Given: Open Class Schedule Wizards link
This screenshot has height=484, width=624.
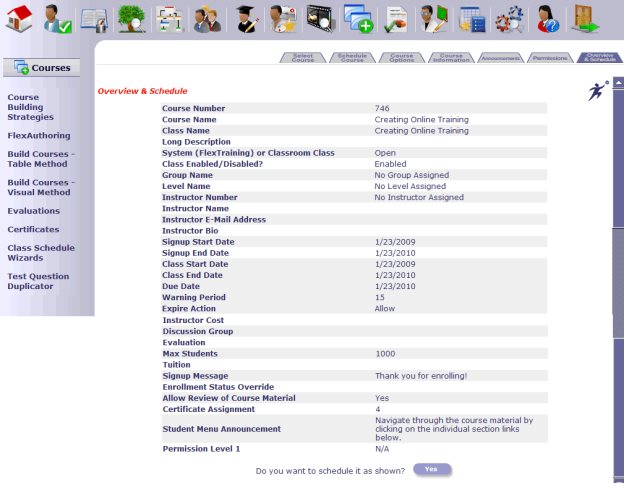Looking at the screenshot, I should click(41, 253).
